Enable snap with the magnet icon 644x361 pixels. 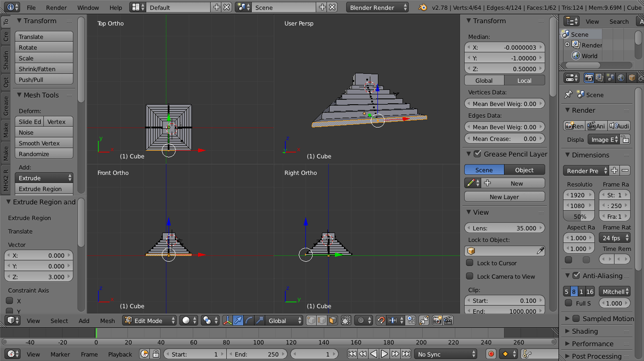(x=381, y=320)
